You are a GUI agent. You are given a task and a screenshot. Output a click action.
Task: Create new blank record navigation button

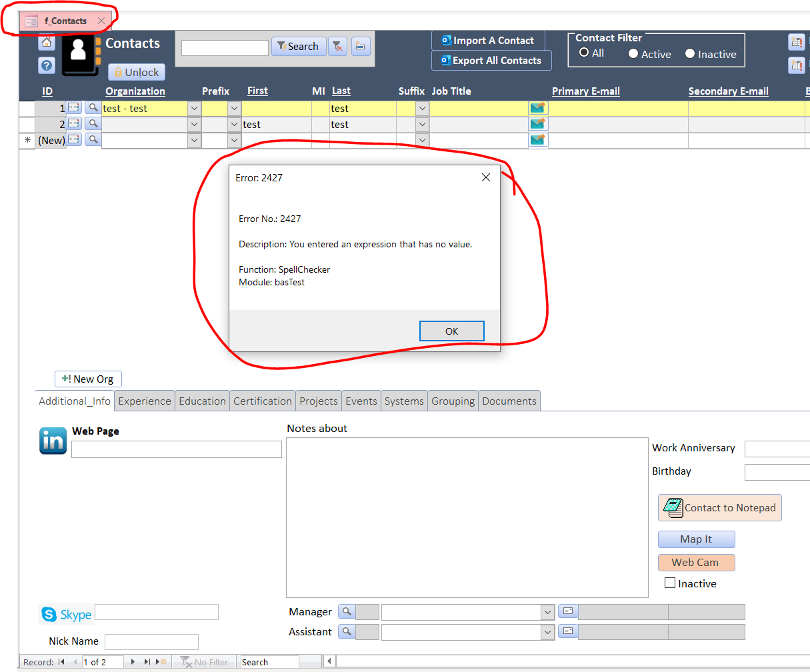161,662
